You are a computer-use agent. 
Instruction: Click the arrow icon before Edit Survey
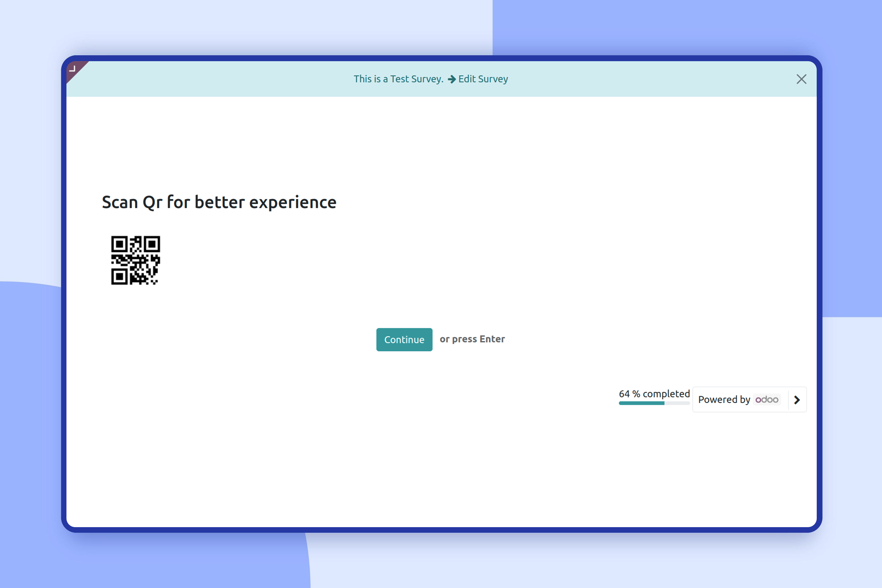click(x=452, y=79)
